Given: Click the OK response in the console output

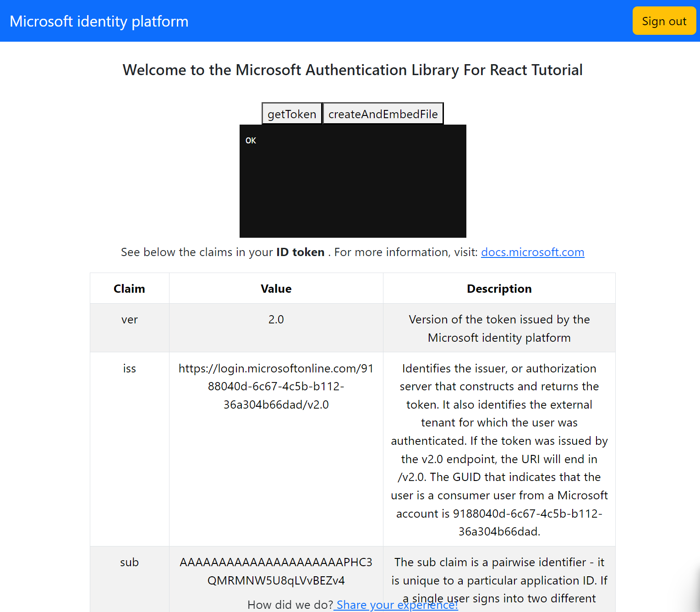Looking at the screenshot, I should [x=251, y=141].
